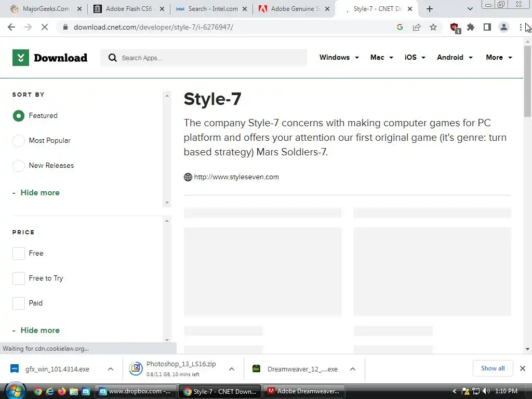This screenshot has height=399, width=532.
Task: Open the uBlock Origin extension icon
Action: [455, 28]
